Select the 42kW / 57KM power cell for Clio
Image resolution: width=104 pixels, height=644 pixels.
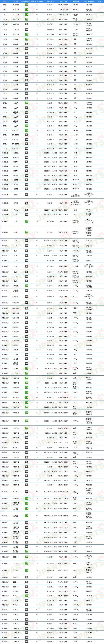pos(63,241)
